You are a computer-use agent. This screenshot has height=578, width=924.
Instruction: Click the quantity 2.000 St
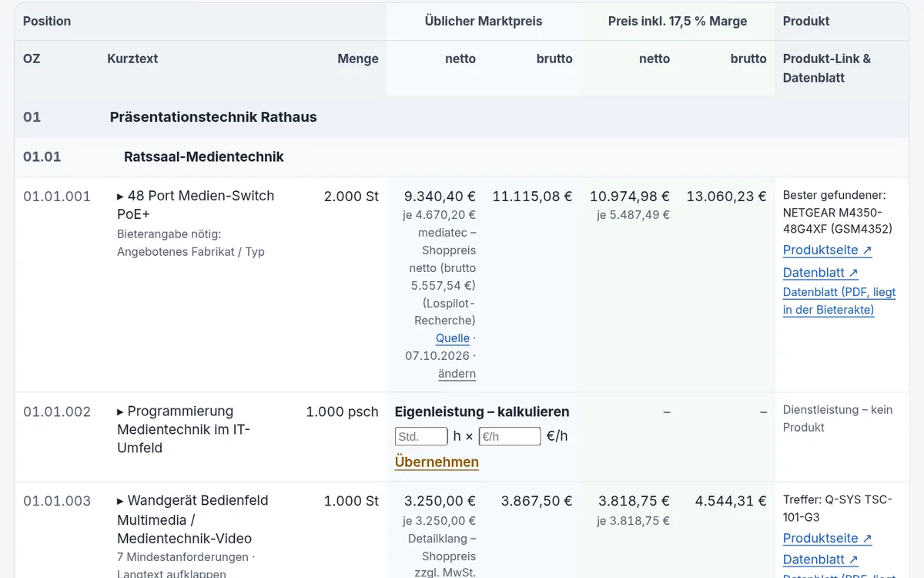click(x=351, y=197)
